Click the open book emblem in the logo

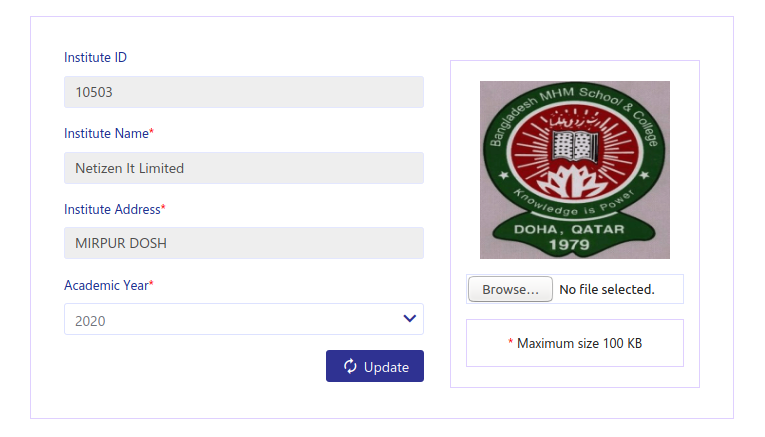tap(575, 143)
